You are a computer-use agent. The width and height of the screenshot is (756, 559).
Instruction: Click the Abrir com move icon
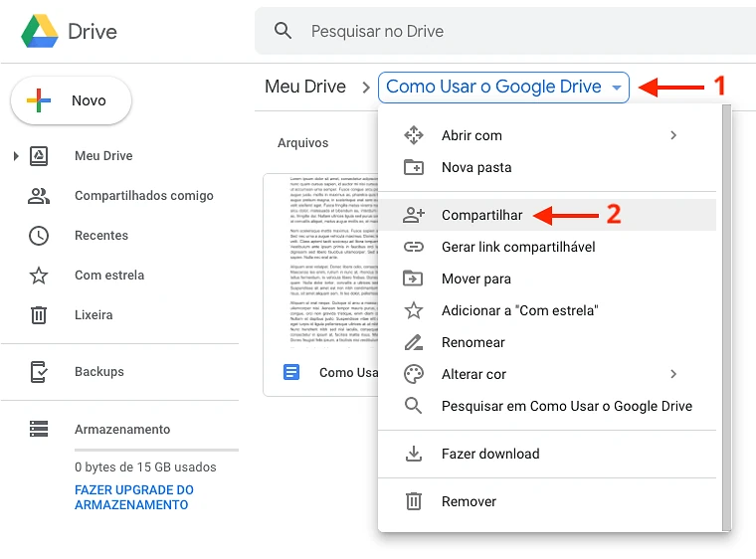(x=414, y=135)
